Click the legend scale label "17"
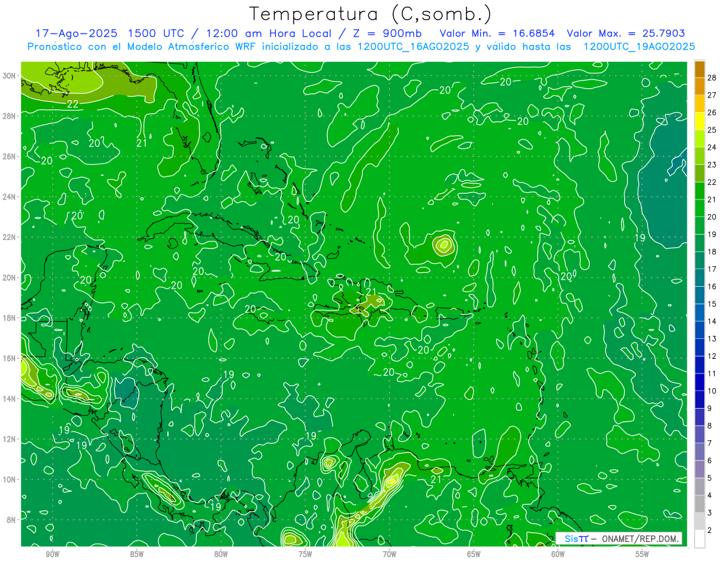 [x=712, y=269]
